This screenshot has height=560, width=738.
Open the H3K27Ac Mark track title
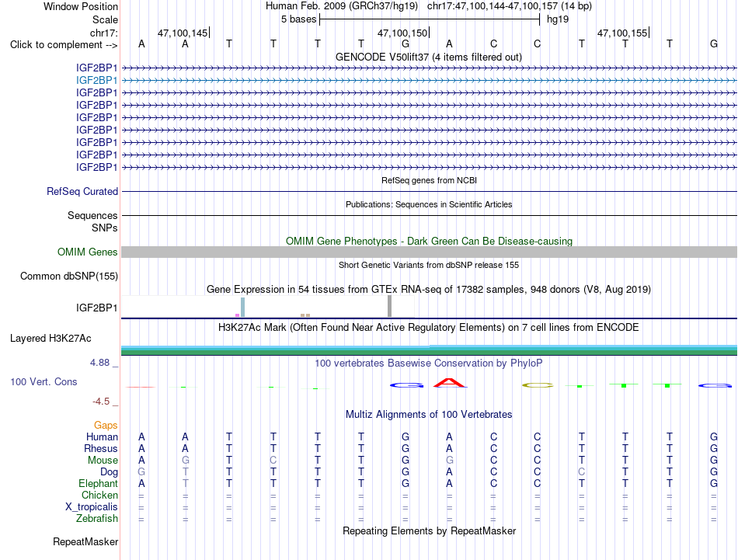[x=429, y=328]
